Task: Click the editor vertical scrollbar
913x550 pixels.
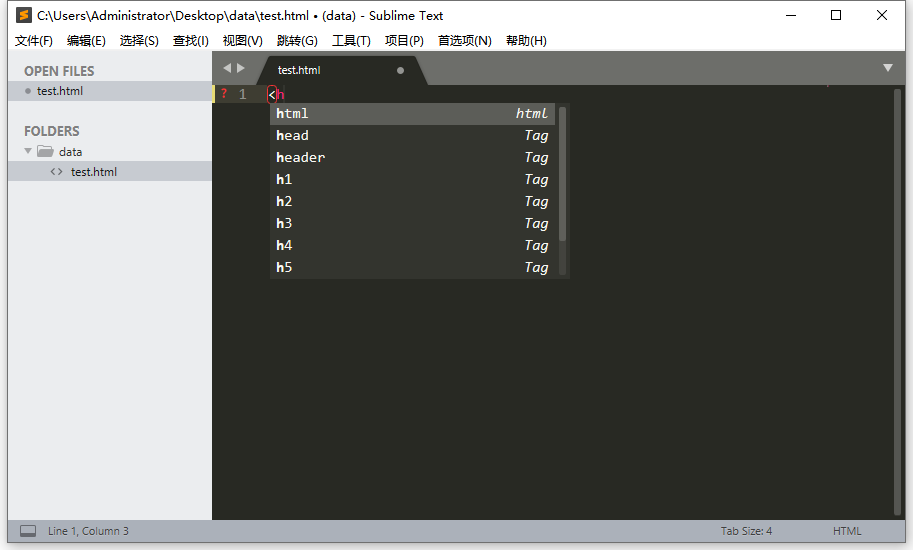Action: [897, 301]
